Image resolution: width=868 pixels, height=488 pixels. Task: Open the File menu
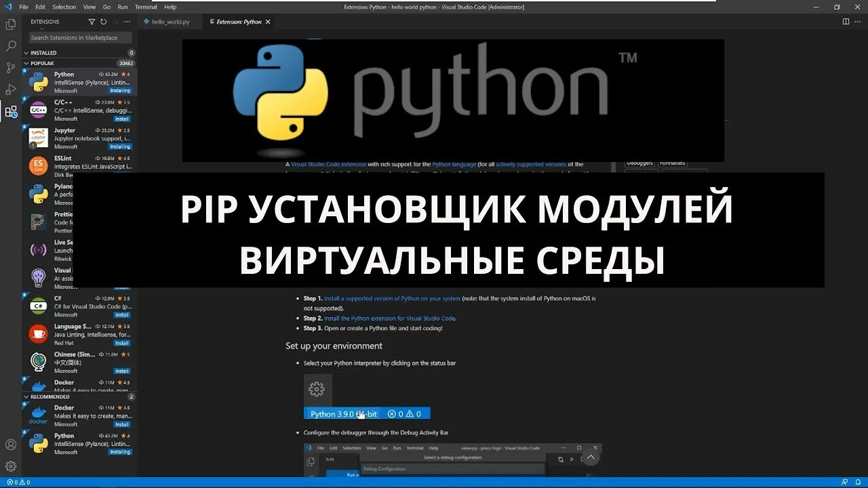24,7
